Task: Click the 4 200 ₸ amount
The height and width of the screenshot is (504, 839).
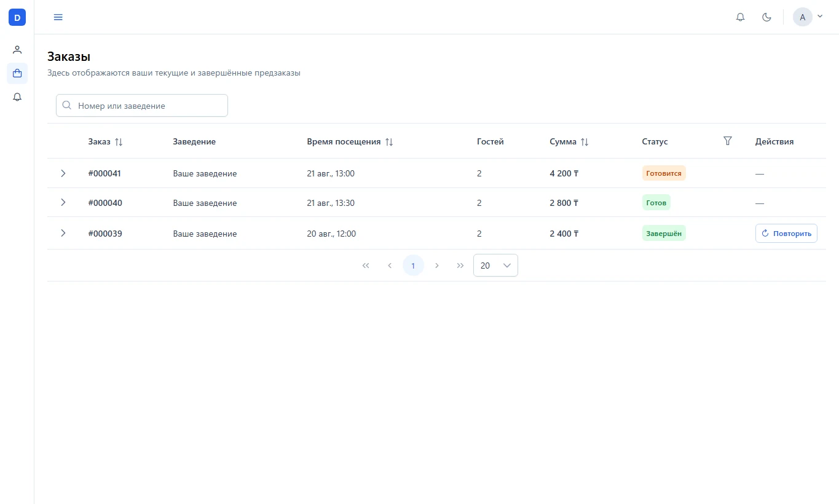Action: (564, 173)
